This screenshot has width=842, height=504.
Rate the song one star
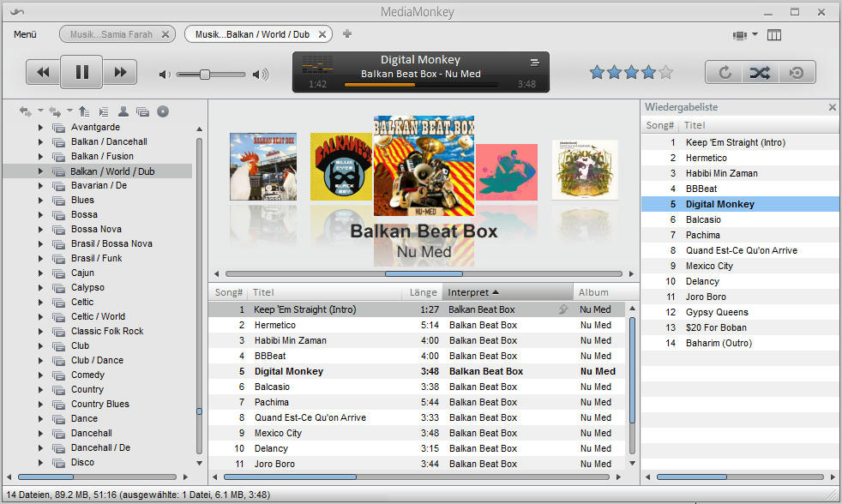pyautogui.click(x=597, y=72)
